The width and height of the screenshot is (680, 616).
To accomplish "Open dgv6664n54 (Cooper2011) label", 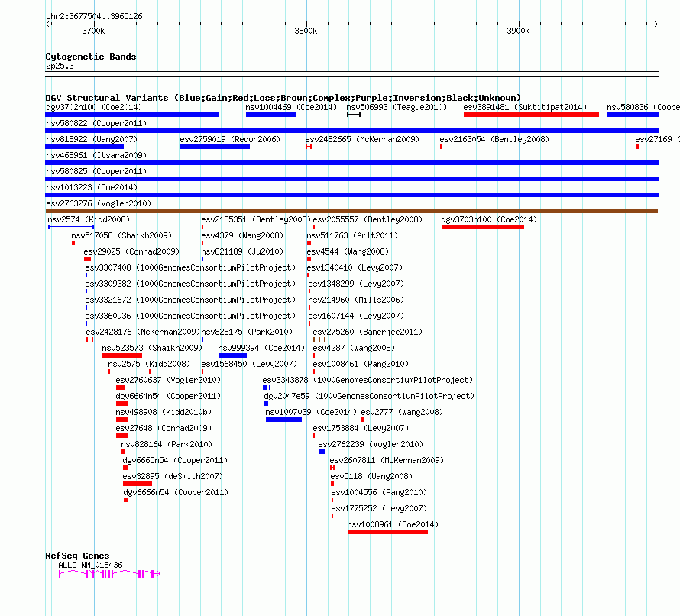I will click(x=168, y=396).
